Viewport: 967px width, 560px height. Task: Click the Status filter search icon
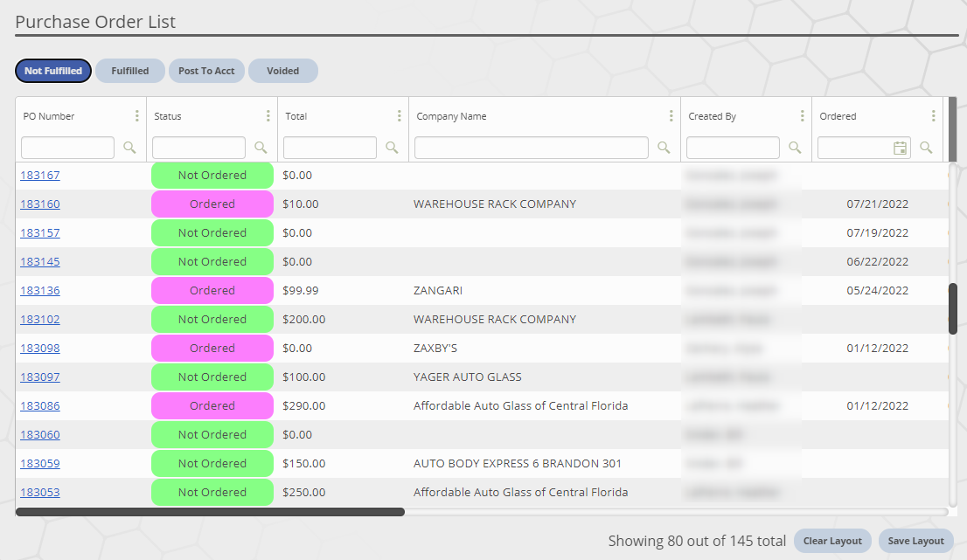point(261,148)
